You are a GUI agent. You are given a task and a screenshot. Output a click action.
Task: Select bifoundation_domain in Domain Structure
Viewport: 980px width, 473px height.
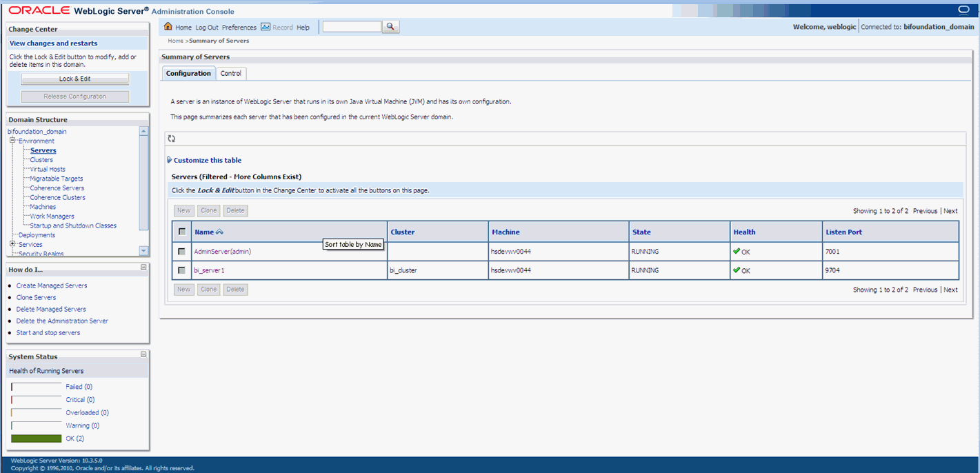[x=37, y=132]
